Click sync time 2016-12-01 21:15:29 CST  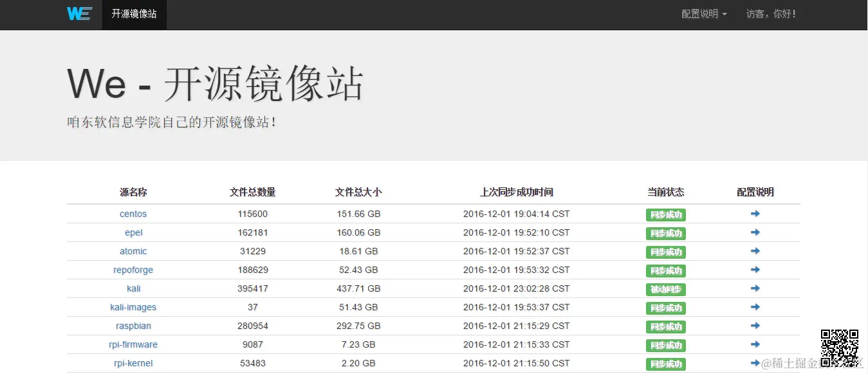click(x=516, y=326)
